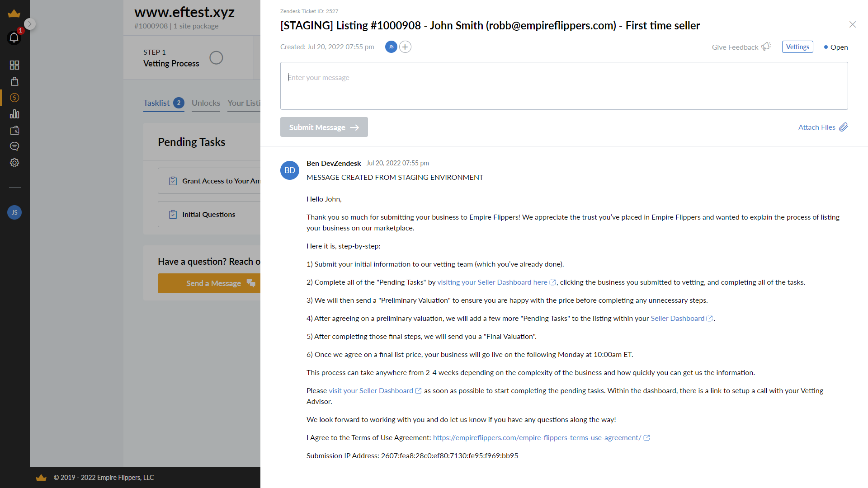
Task: Open the Initial Questions task
Action: pyautogui.click(x=209, y=214)
